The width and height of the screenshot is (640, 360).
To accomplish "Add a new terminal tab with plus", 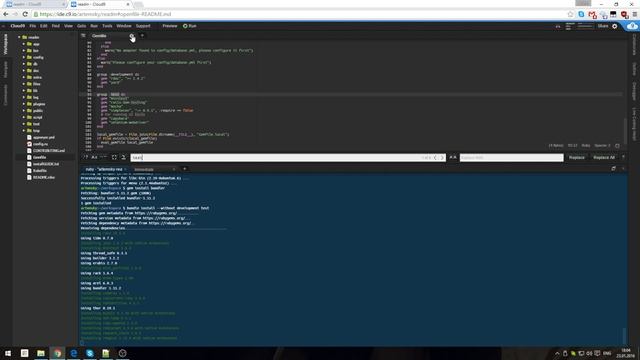I will [x=184, y=169].
